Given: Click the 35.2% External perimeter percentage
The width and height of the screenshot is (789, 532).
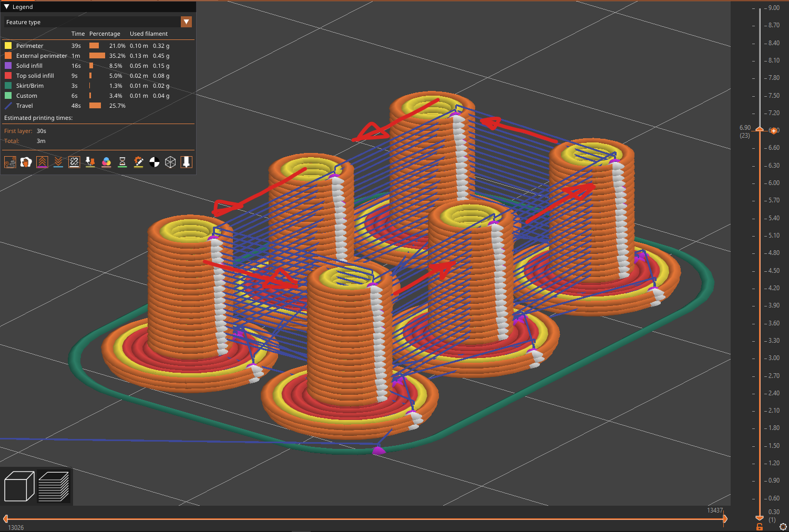Looking at the screenshot, I should point(117,56).
